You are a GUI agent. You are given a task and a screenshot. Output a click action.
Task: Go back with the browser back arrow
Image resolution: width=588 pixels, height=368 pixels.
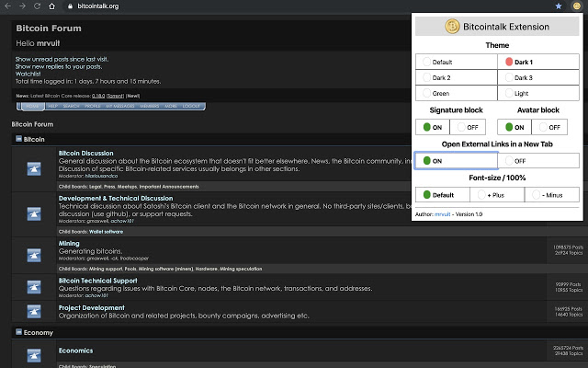pos(7,6)
